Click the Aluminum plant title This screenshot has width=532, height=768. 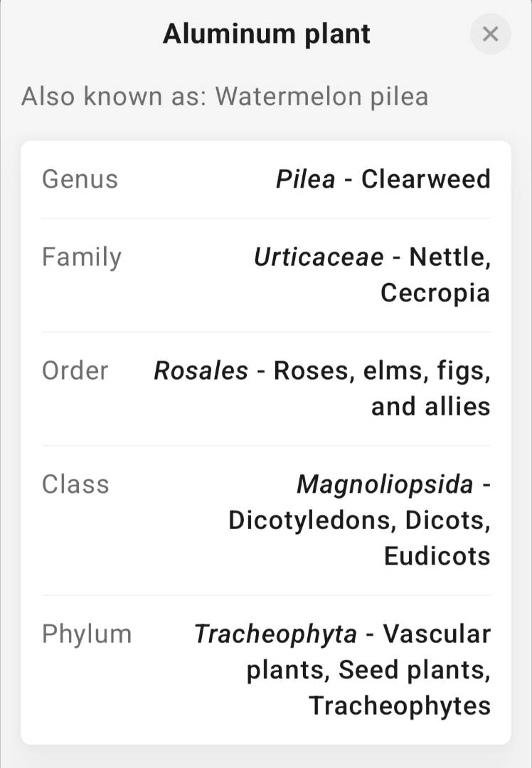click(266, 33)
